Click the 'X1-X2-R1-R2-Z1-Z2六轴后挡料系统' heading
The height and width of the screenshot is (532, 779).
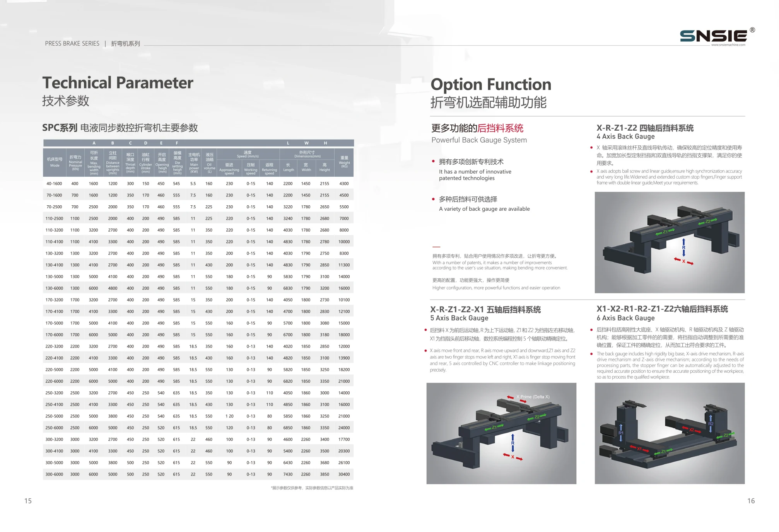pos(662,309)
